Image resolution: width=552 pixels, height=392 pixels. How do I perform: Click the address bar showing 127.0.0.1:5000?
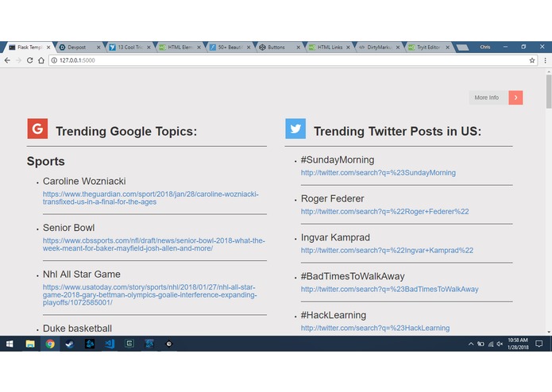tap(292, 60)
